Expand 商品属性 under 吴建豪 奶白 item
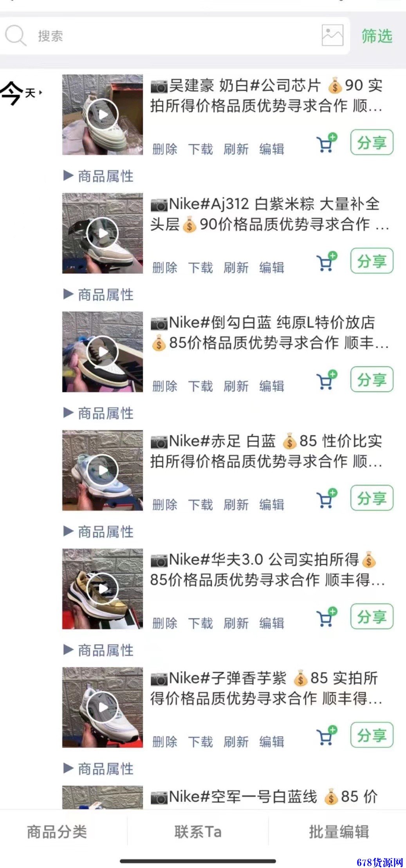The height and width of the screenshot is (868, 406). (99, 176)
